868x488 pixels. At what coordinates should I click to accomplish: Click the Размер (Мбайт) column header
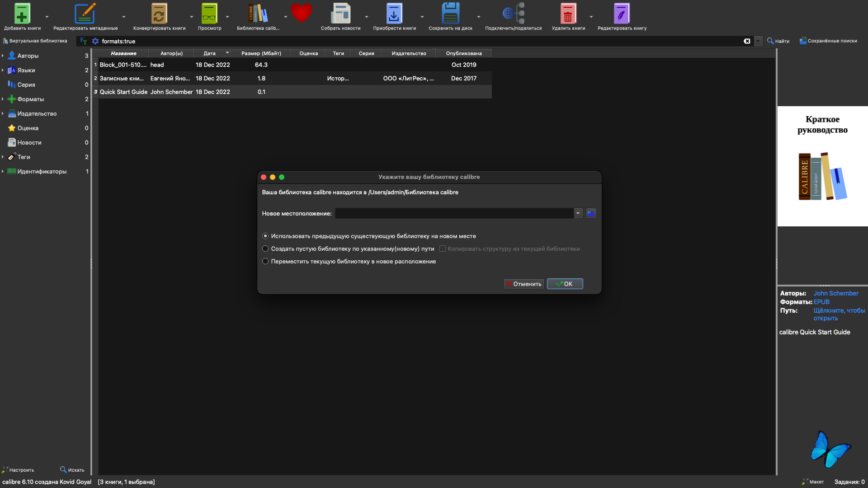click(x=261, y=53)
